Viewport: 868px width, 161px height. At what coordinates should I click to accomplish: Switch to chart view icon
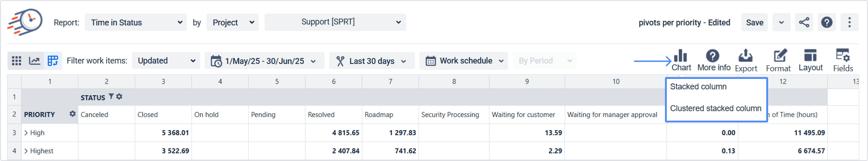(35, 61)
